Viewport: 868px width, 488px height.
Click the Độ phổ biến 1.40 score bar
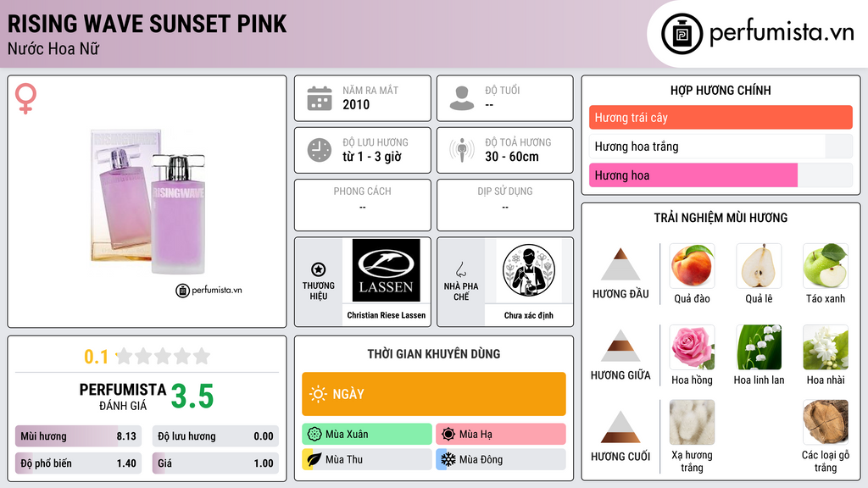[x=79, y=463]
